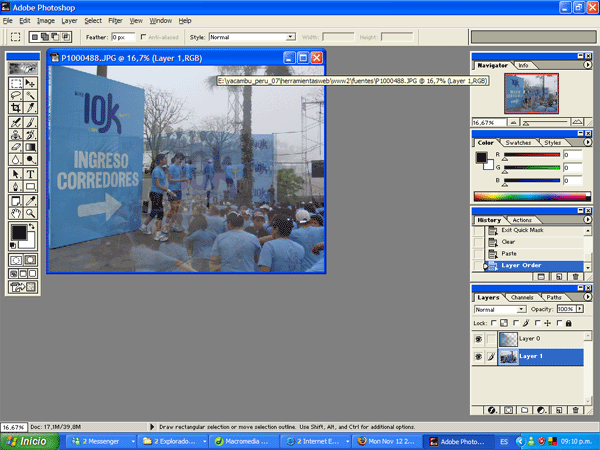
Task: Select the Notes tool
Action: (16, 201)
